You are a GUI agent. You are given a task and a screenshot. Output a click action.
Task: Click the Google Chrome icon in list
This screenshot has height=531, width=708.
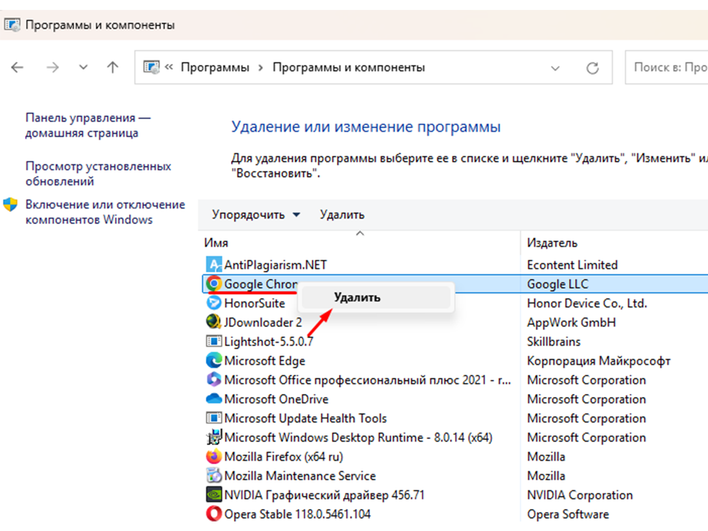pos(214,284)
